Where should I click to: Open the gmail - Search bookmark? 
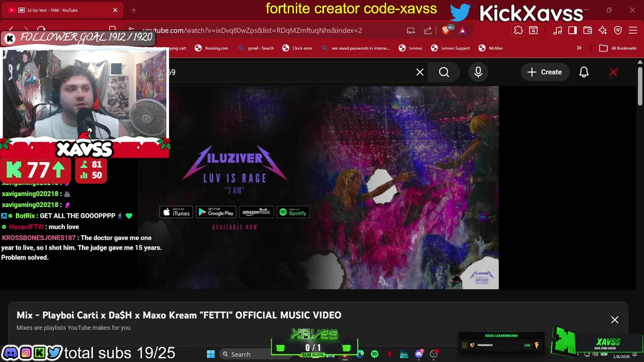point(256,48)
